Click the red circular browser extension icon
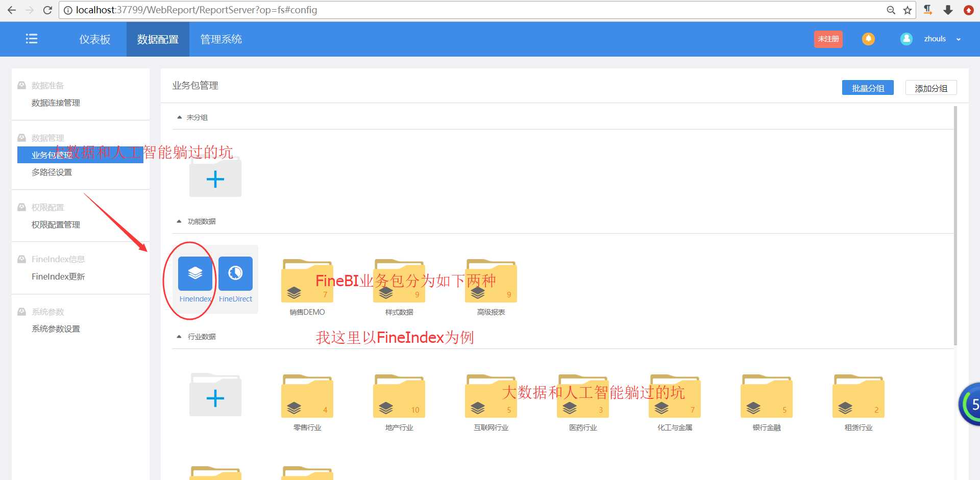The height and width of the screenshot is (480, 980). point(969,10)
